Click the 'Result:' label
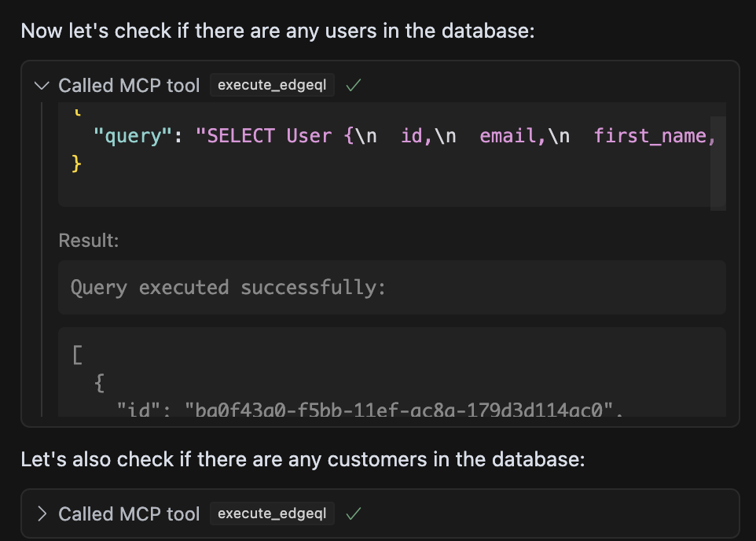This screenshot has height=541, width=756. (88, 241)
